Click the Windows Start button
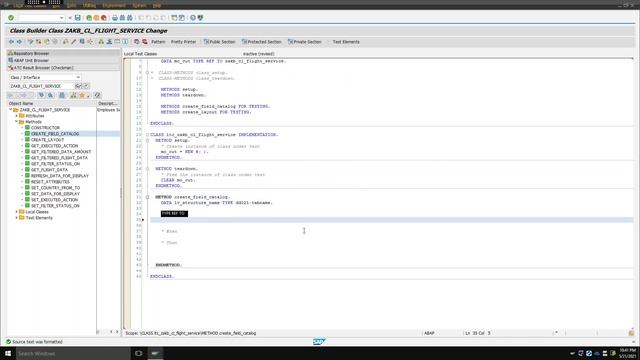The width and height of the screenshot is (640, 360). tap(8, 353)
